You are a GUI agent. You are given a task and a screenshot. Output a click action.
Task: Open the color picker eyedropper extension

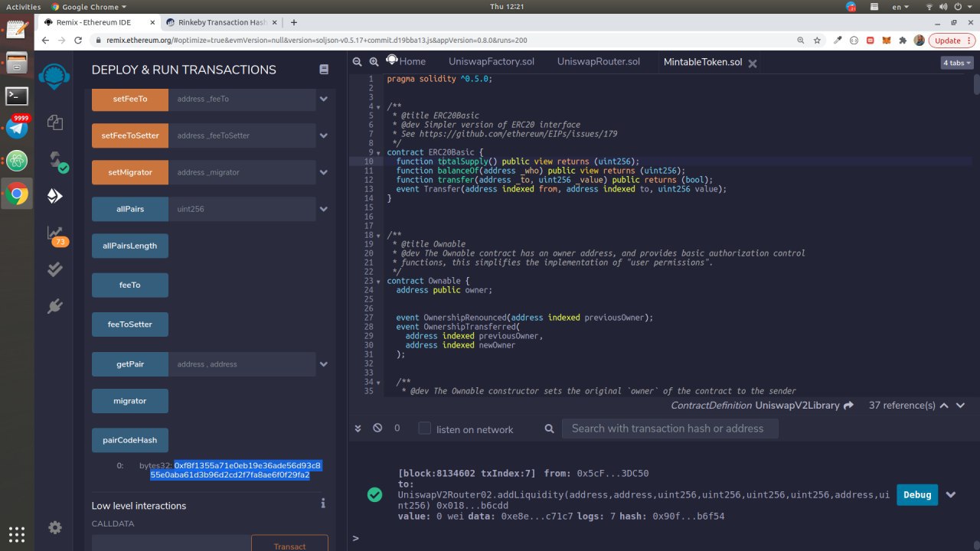838,41
